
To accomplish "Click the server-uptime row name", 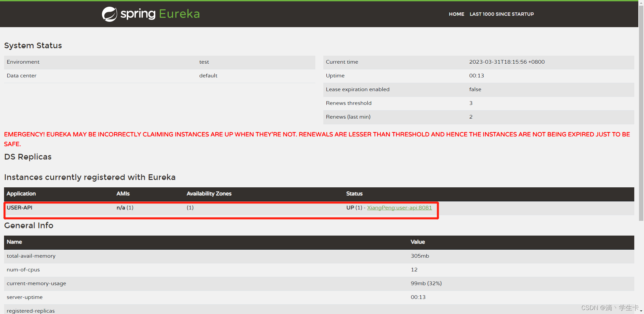I will pos(24,297).
